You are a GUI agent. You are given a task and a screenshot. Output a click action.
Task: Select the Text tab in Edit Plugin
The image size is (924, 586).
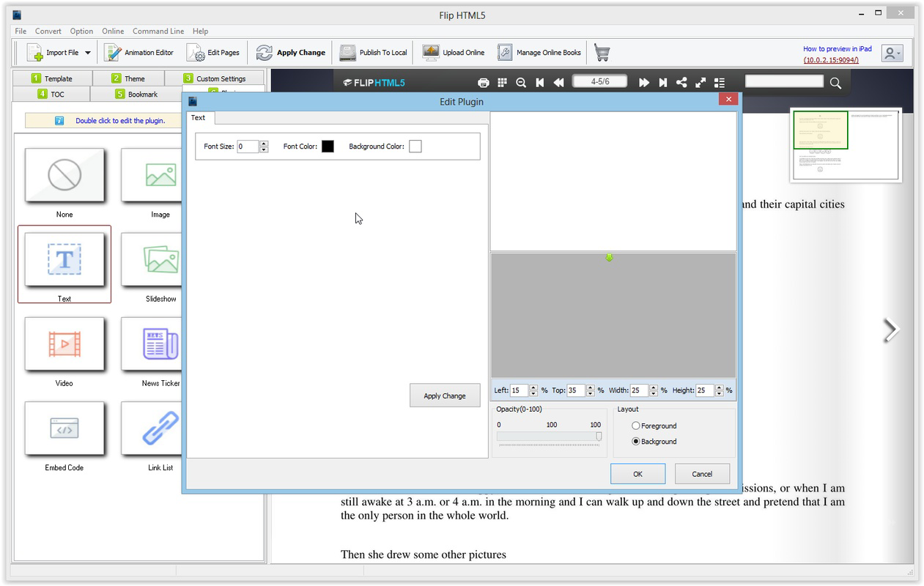(x=199, y=118)
